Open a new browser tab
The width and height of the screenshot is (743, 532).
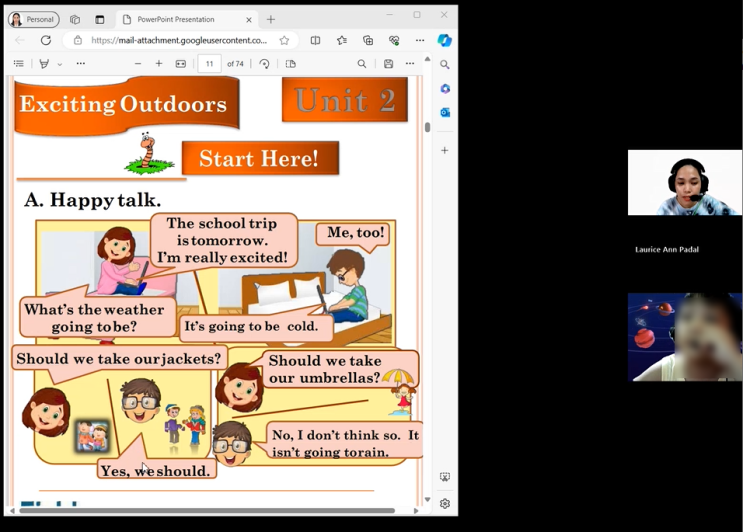(271, 19)
